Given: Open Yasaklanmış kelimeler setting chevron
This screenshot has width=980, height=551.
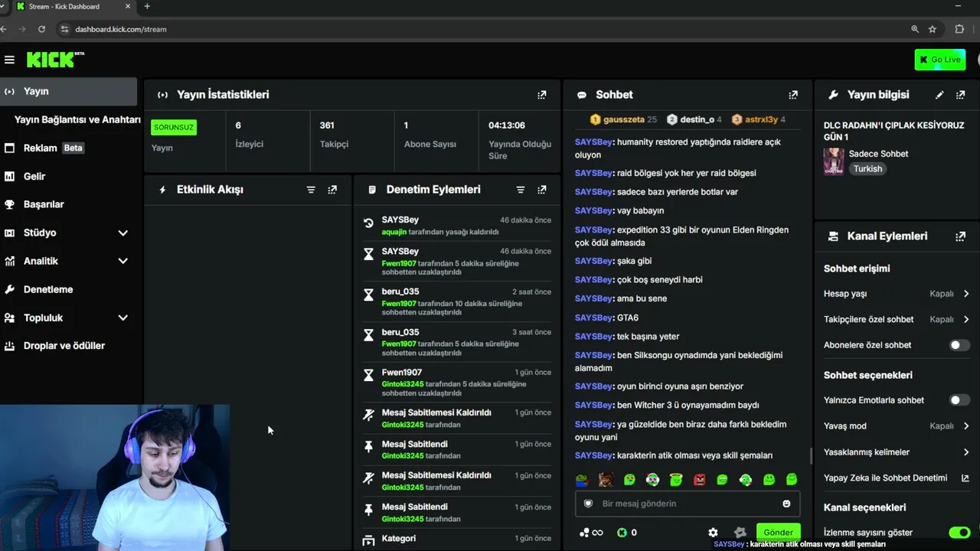Looking at the screenshot, I should (966, 452).
